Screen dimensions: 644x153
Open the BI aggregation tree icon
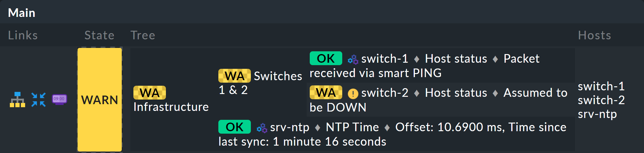click(17, 100)
